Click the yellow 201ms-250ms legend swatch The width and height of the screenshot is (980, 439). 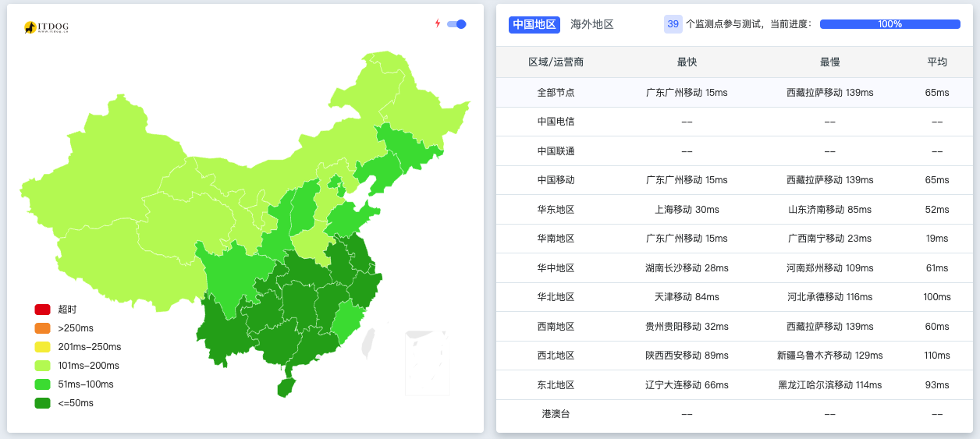coord(42,347)
